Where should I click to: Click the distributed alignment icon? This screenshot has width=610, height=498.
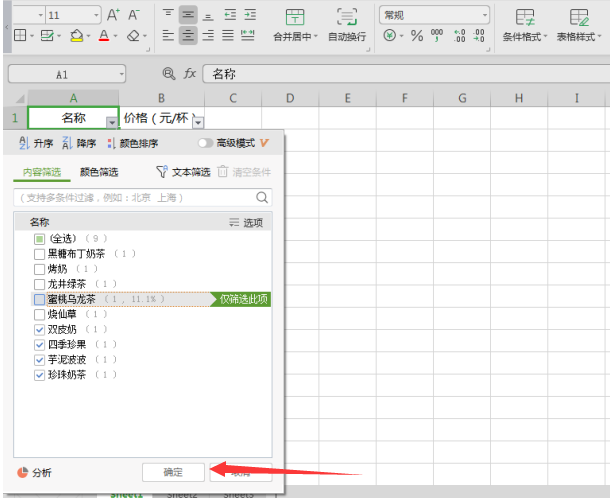247,35
